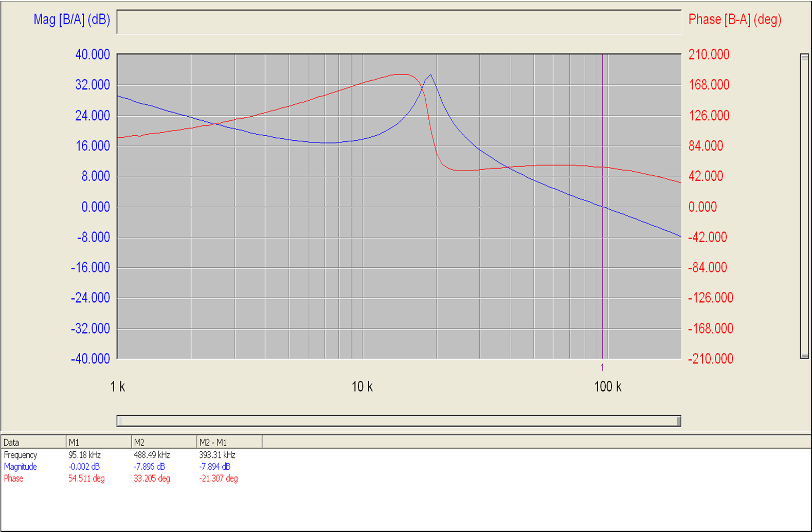Click the Mag [B/A] (dB) axis title
This screenshot has height=532, width=812.
coord(72,20)
